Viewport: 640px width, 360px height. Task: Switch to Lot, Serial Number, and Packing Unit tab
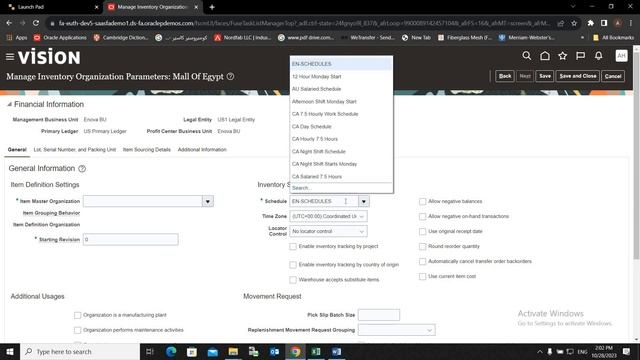pos(75,150)
